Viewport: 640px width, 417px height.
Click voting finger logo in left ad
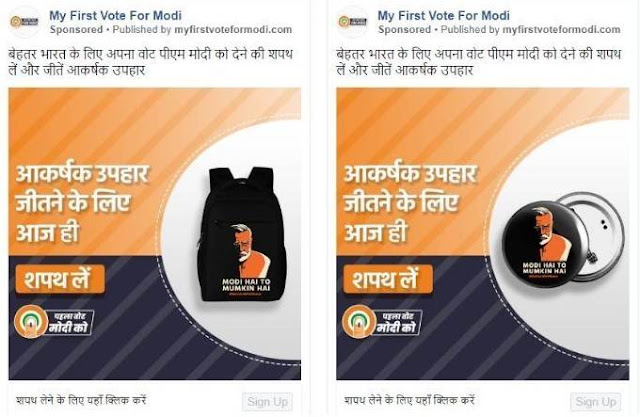click(31, 322)
